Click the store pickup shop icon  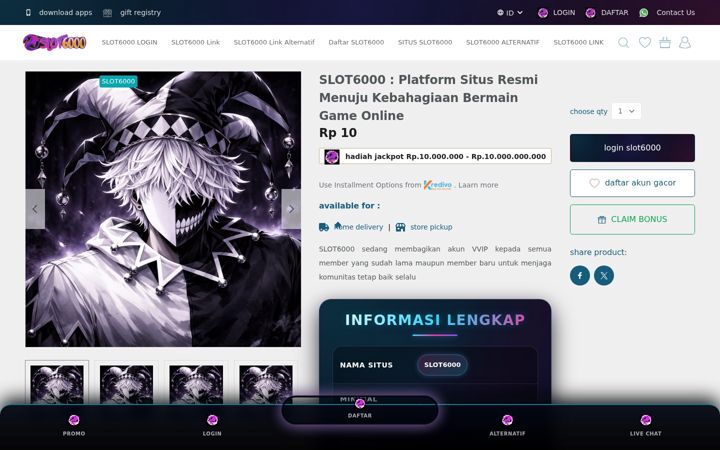[x=400, y=227]
